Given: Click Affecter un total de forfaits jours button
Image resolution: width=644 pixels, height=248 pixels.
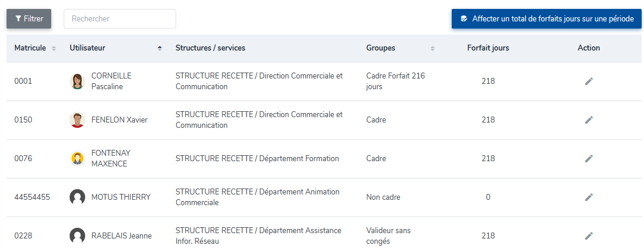Looking at the screenshot, I should (x=546, y=18).
